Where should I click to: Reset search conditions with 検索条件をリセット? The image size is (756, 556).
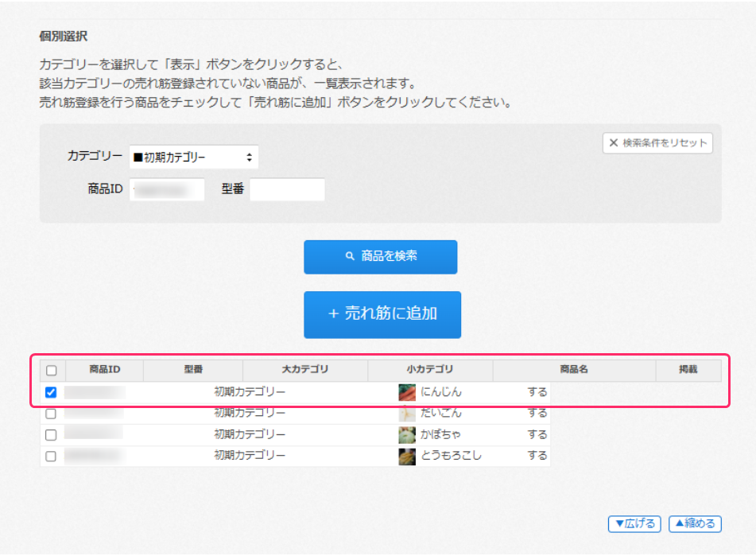[x=657, y=143]
